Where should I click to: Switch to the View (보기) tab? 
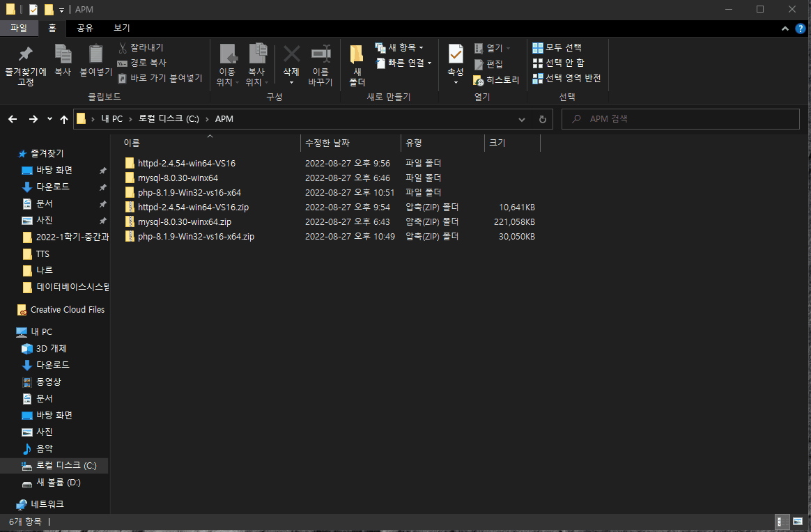(x=121, y=28)
